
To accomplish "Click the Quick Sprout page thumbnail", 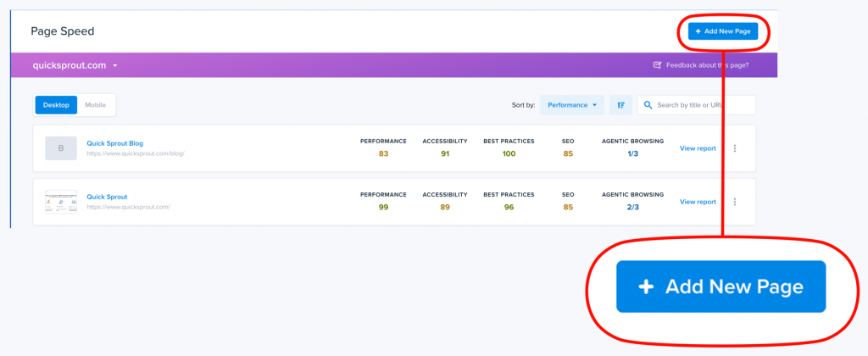I will pyautogui.click(x=61, y=202).
